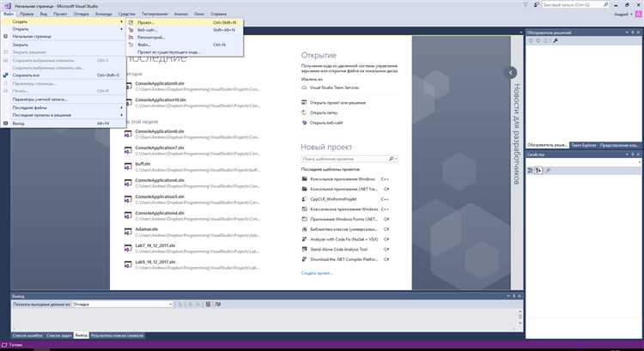Click the Visual Studio logo in title bar

7,6
